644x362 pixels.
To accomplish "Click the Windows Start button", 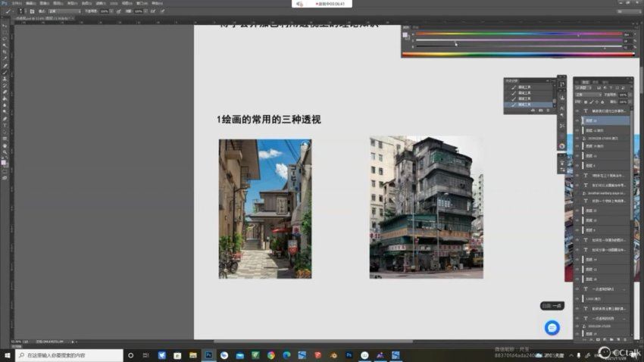I will pyautogui.click(x=8, y=355).
